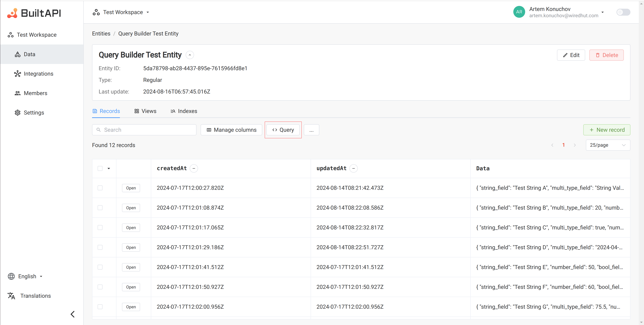Open the Test String E record
The width and height of the screenshot is (644, 325).
(x=131, y=267)
